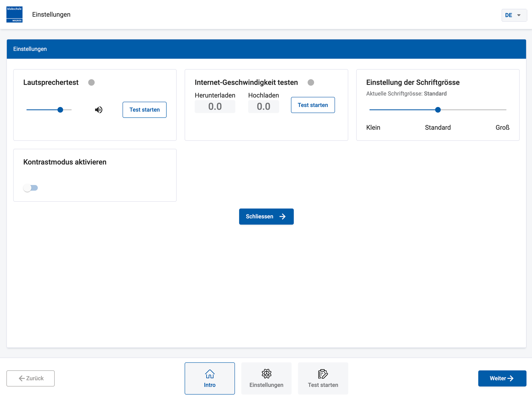Click the volume slider handle

pyautogui.click(x=60, y=110)
